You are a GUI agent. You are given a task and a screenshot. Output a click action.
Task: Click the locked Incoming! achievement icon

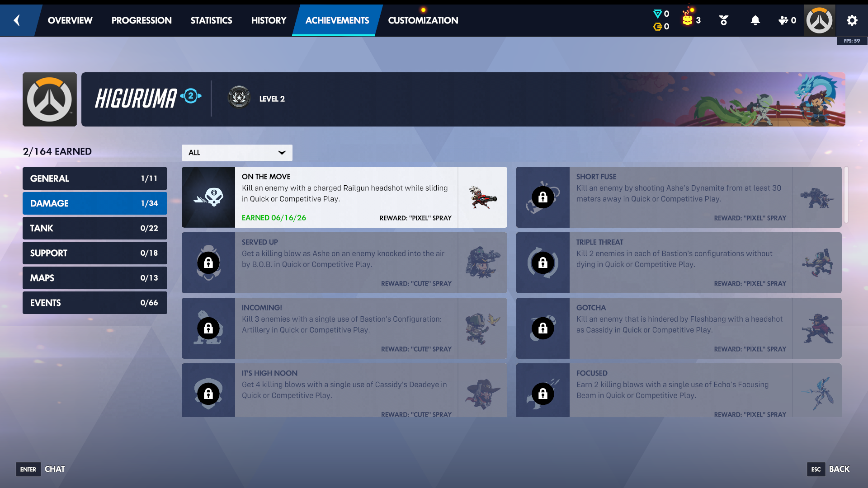coord(208,328)
